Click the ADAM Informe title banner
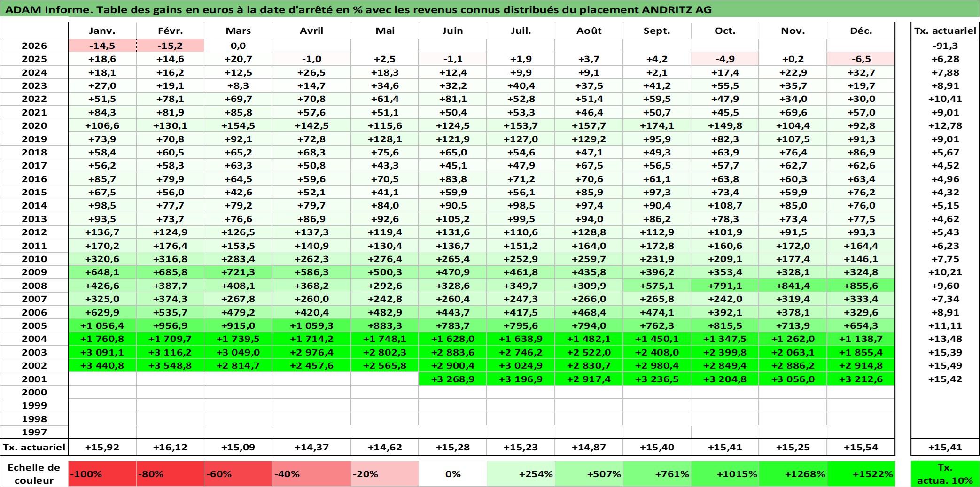Image resolution: width=980 pixels, height=487 pixels. (490, 9)
